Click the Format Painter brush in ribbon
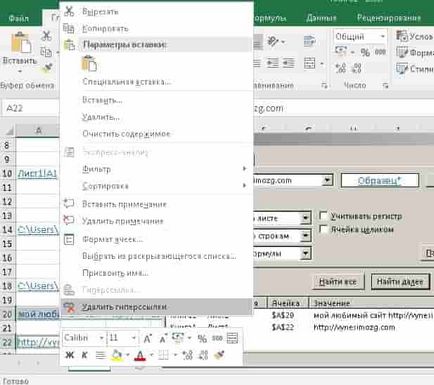434x385 pixels. pyautogui.click(x=47, y=68)
